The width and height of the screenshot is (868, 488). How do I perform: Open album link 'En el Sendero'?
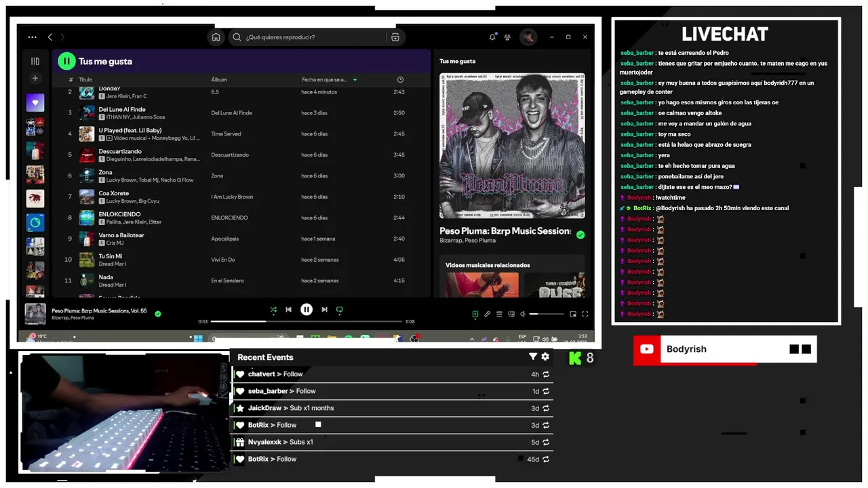coord(227,281)
